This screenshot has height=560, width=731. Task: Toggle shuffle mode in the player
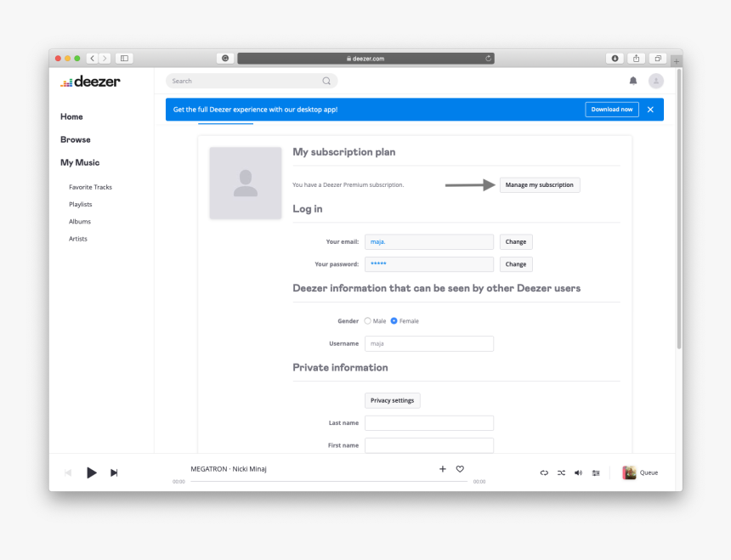coord(561,473)
